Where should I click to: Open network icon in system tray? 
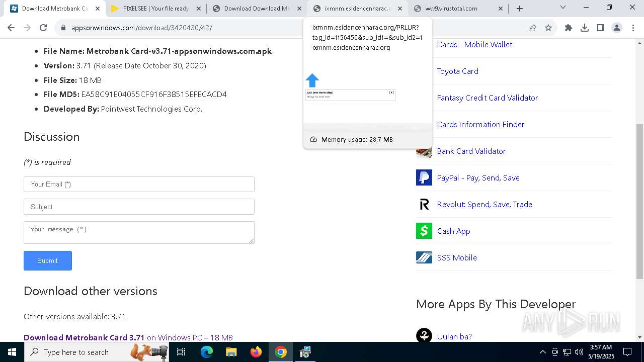click(567, 352)
